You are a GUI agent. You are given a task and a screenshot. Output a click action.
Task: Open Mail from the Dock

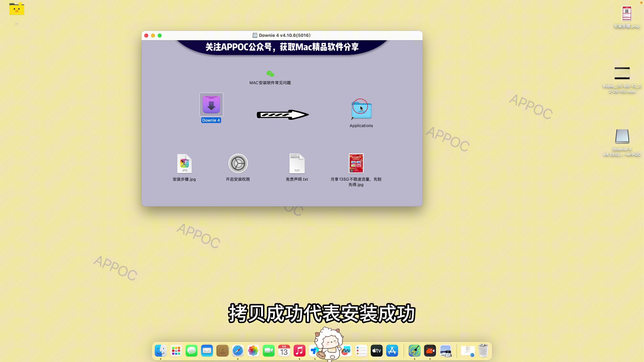click(x=207, y=351)
